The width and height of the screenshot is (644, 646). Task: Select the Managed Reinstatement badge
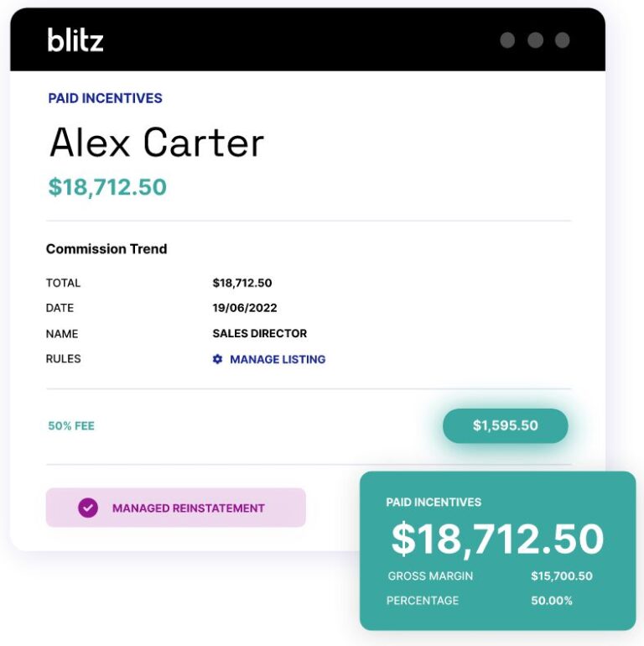(x=175, y=508)
